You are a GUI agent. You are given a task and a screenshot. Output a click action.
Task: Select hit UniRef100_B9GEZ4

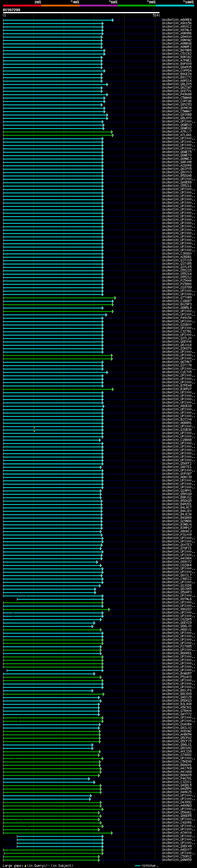point(177,74)
